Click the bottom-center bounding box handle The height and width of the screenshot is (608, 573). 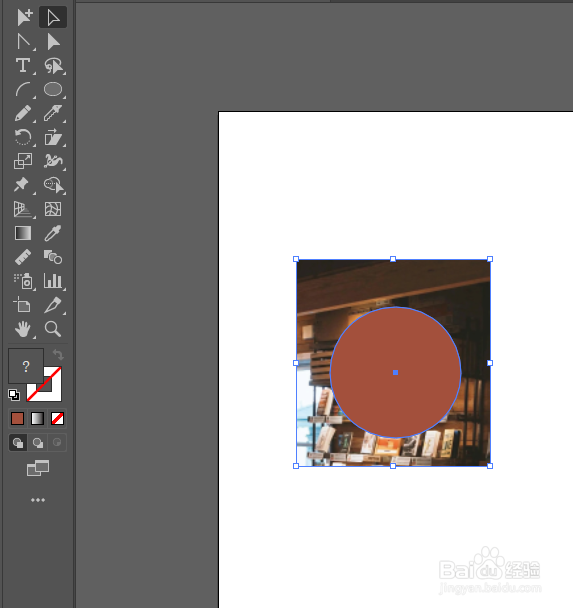393,466
